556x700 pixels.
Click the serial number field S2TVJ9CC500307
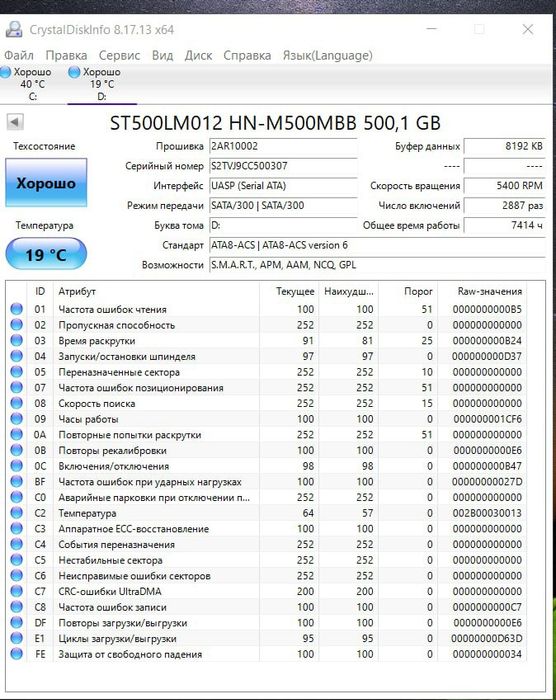click(283, 166)
